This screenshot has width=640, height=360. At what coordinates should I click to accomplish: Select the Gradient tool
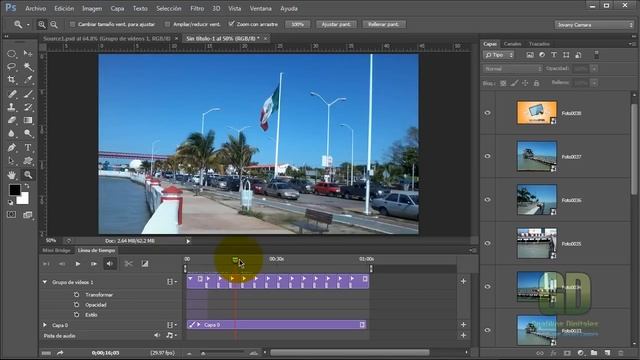pos(28,120)
